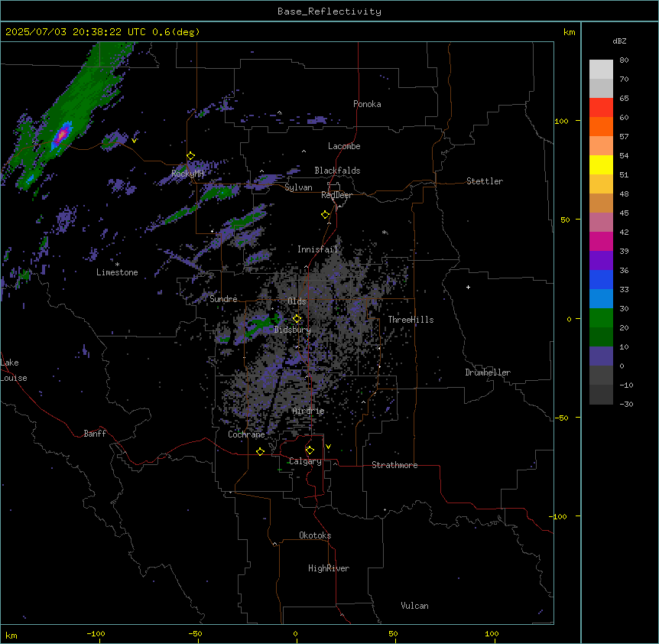Image resolution: width=659 pixels, height=644 pixels.
Task: Click the magenta storm core in northwest echo
Action: click(62, 134)
